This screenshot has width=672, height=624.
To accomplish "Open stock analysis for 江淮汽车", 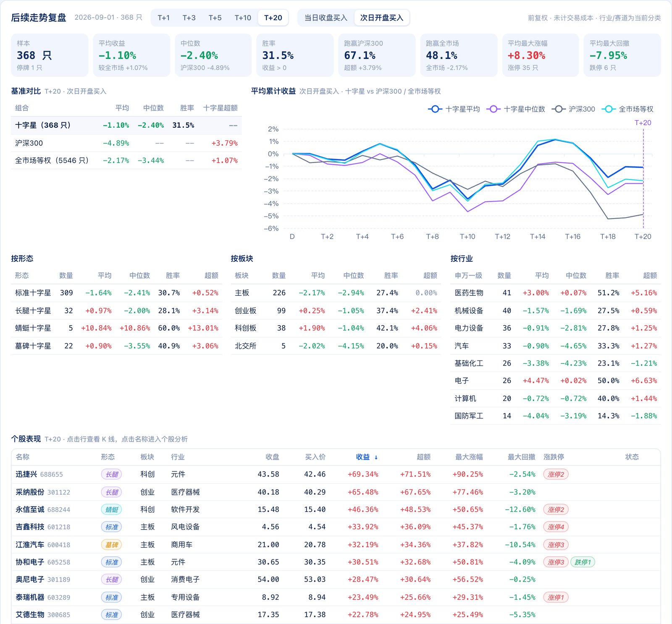I will click(x=30, y=545).
